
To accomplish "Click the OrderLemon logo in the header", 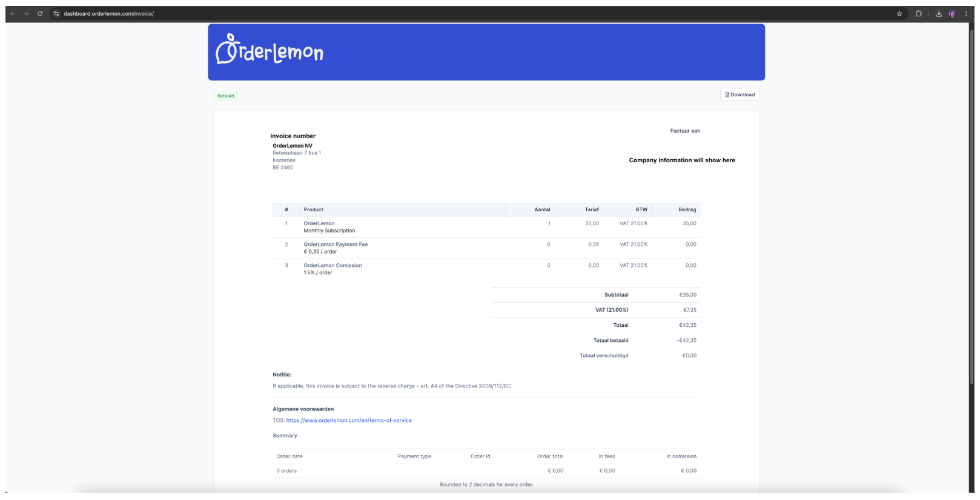I will point(270,50).
